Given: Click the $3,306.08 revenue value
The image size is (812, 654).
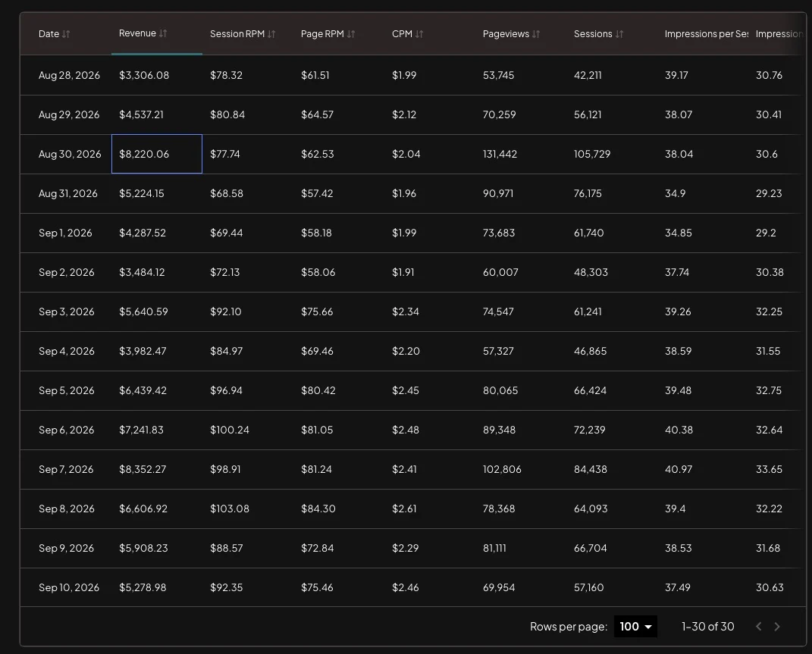Looking at the screenshot, I should pos(144,75).
